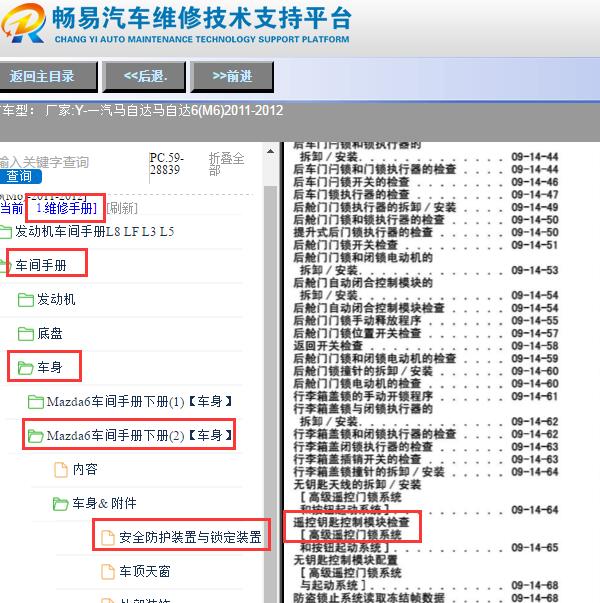The height and width of the screenshot is (603, 600).
Task: Collapse Mazda6车间手册下册(2)【车身】 node
Action: click(139, 436)
